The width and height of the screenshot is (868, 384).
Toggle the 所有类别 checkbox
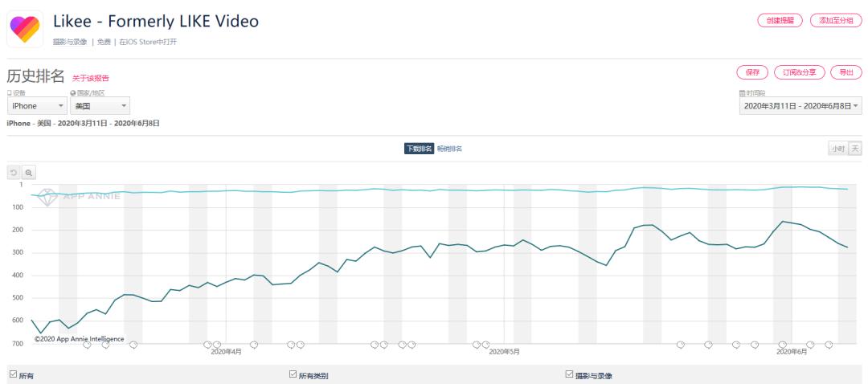coord(293,374)
